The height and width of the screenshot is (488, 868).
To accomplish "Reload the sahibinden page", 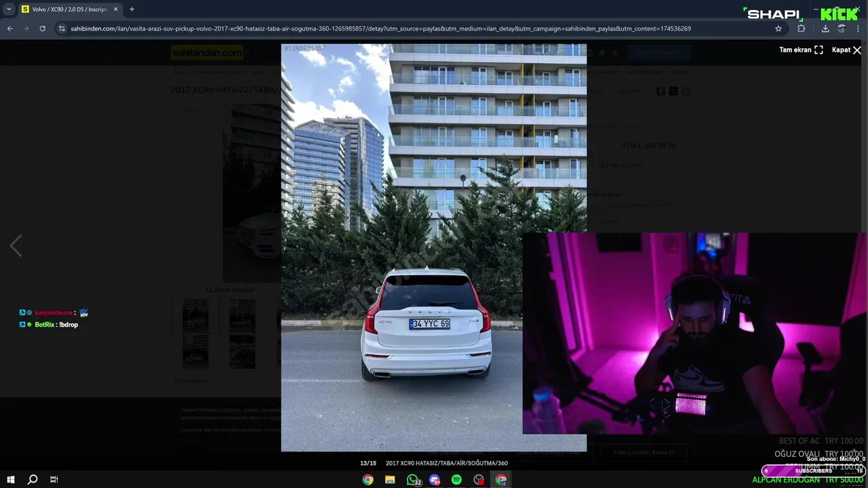I will click(42, 28).
